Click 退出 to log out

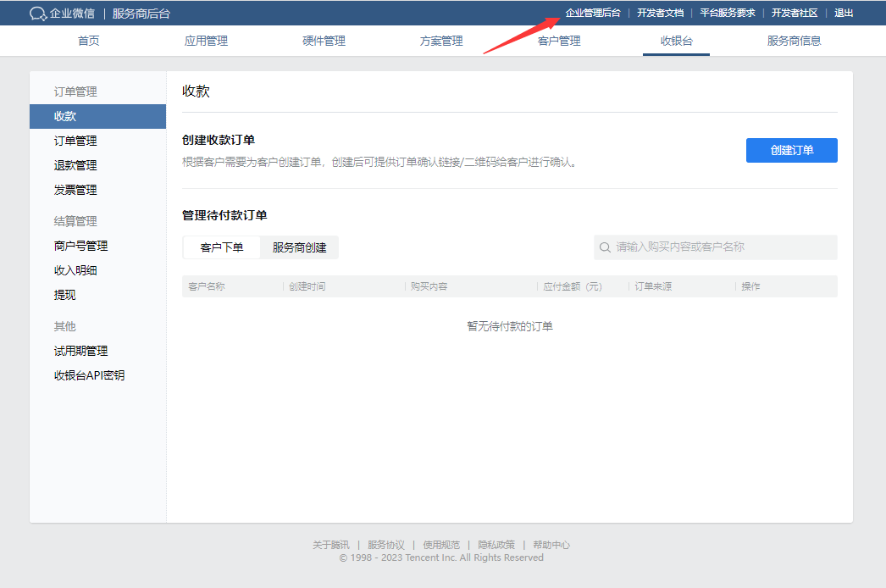tap(844, 13)
